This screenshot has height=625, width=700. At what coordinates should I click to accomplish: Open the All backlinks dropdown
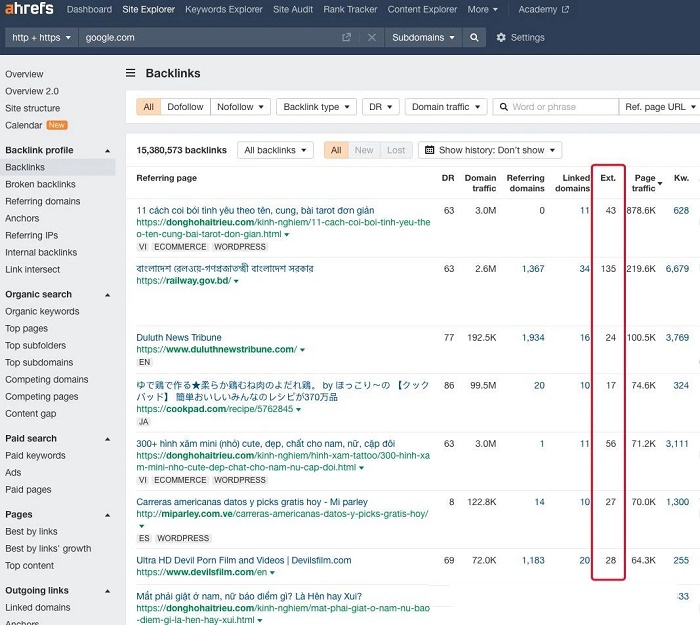[x=275, y=150]
